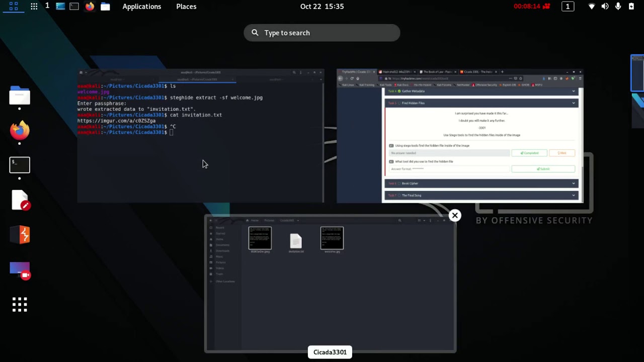Click the workspace indicator showing 1 in the top right
Viewport: 644px width, 362px height.
(x=568, y=7)
